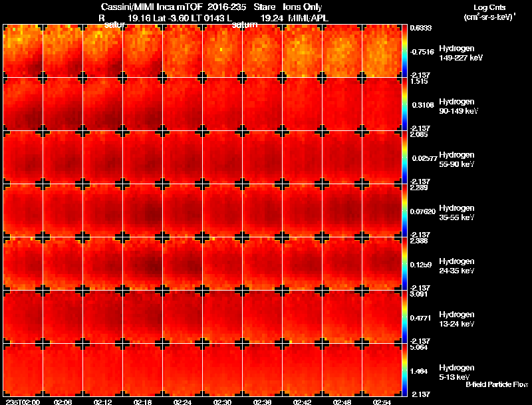
Task: Click the Lat -3.60 header value
Action: click(171, 18)
